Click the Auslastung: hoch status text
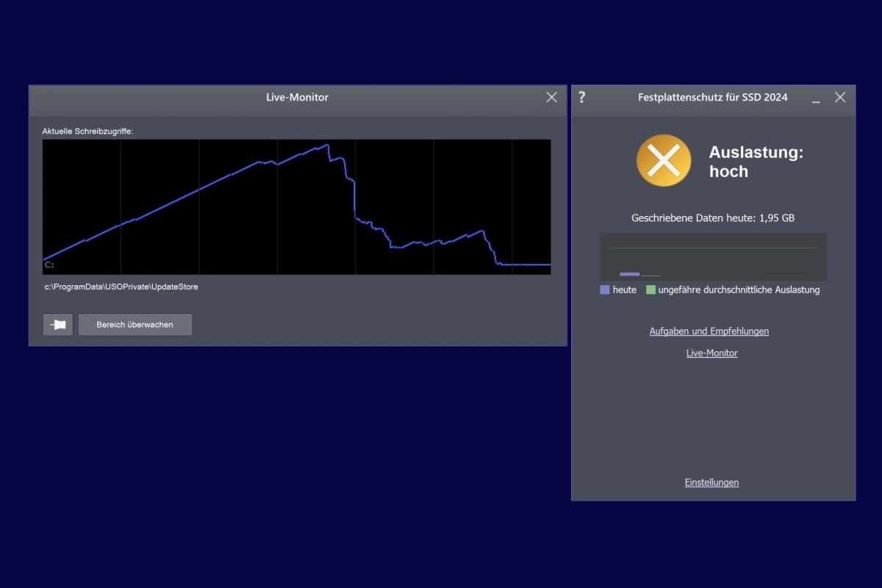The width and height of the screenshot is (882, 588). [x=756, y=162]
